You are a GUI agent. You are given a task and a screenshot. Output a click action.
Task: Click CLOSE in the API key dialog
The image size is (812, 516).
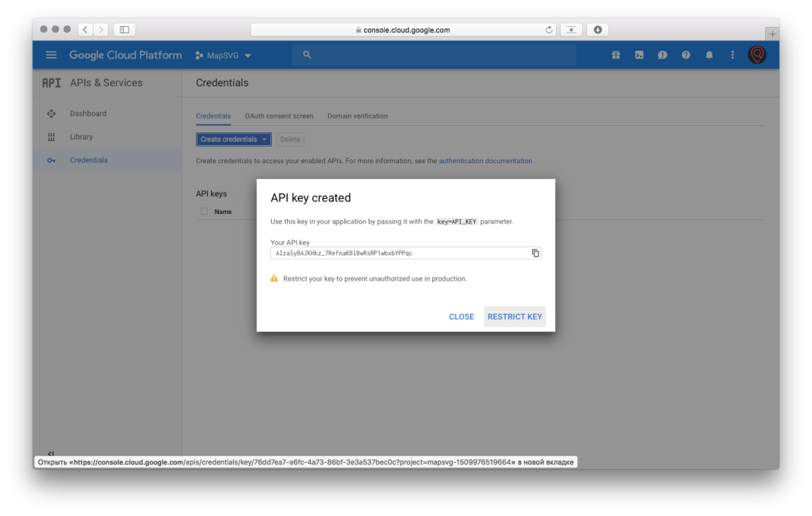point(462,316)
